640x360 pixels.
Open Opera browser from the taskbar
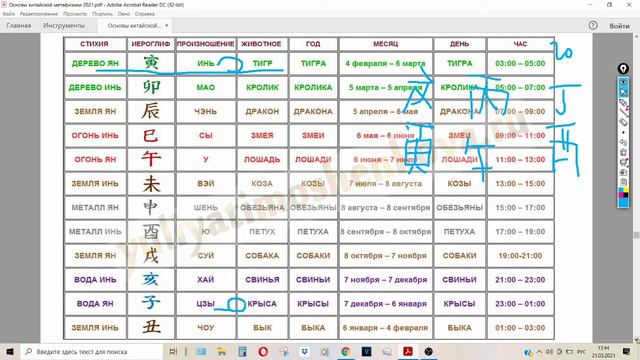click(x=263, y=351)
